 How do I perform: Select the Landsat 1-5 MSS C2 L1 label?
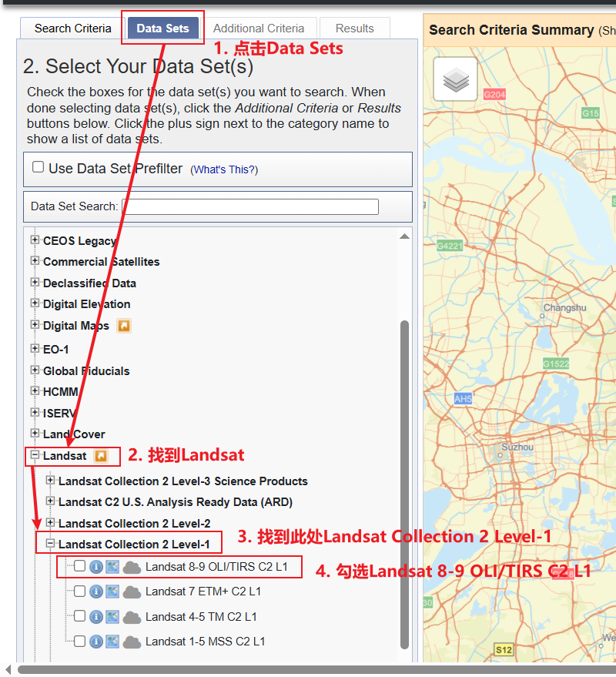[205, 642]
